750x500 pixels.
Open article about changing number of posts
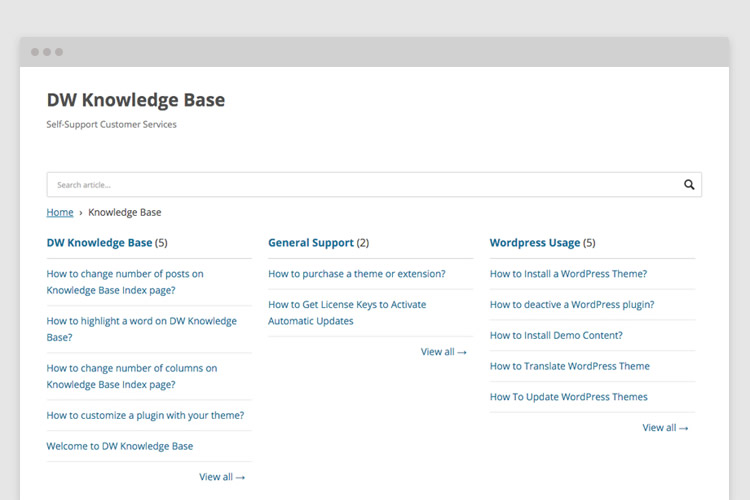click(x=125, y=282)
